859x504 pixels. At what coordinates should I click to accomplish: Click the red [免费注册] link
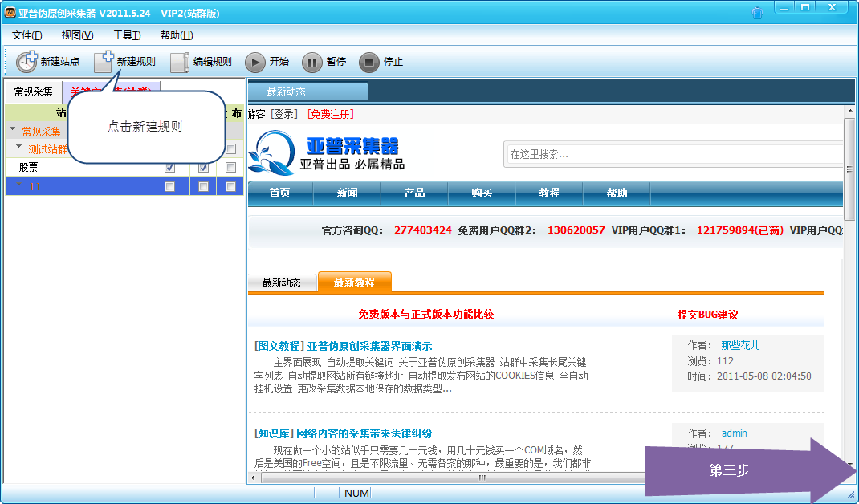[330, 114]
